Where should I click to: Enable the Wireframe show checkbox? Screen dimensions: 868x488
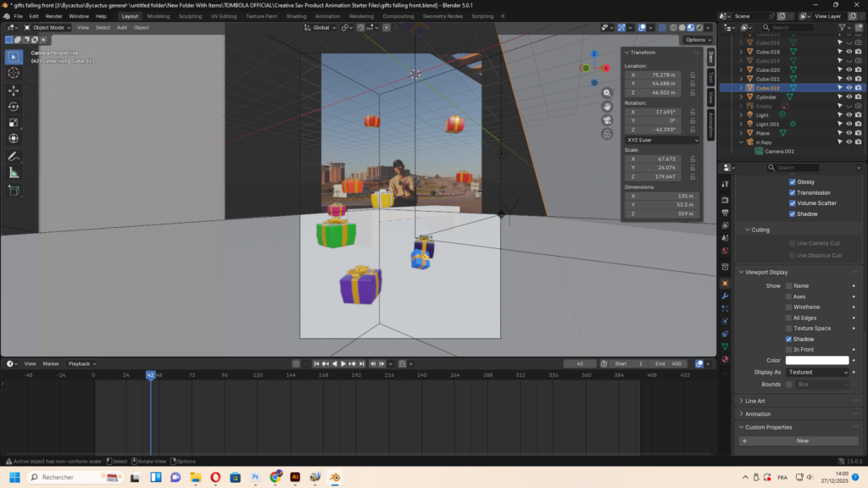(789, 308)
